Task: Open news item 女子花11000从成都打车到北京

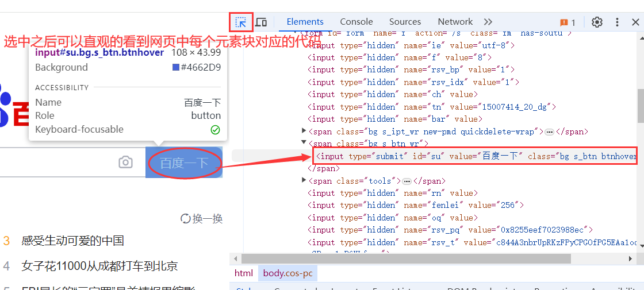Action: (x=99, y=266)
